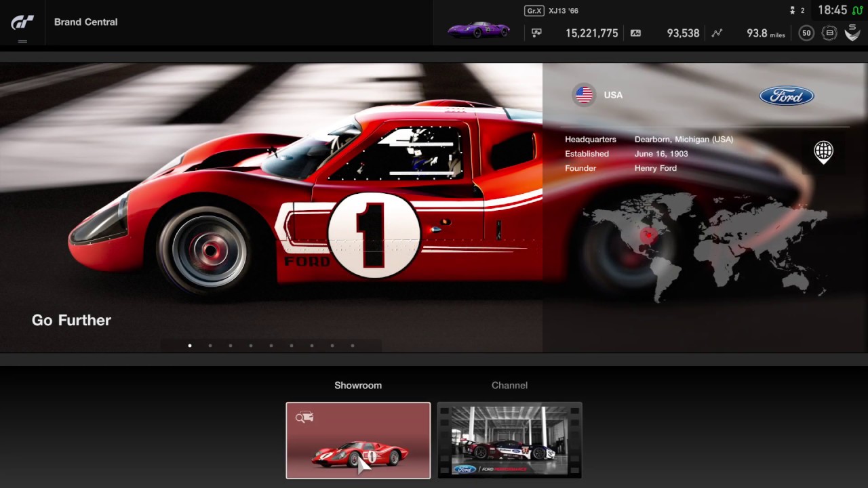The width and height of the screenshot is (868, 488).
Task: Open the Channel video tile
Action: click(509, 441)
